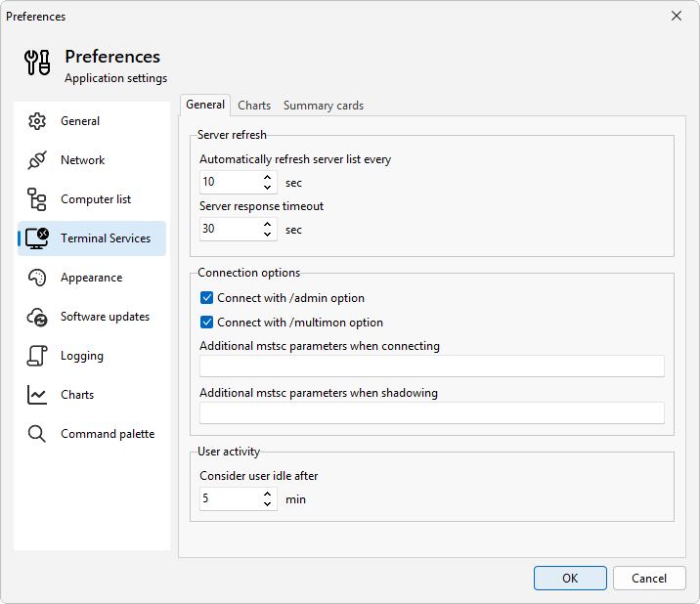Click the 'Application settings' subtitle text
700x604 pixels.
(x=116, y=78)
